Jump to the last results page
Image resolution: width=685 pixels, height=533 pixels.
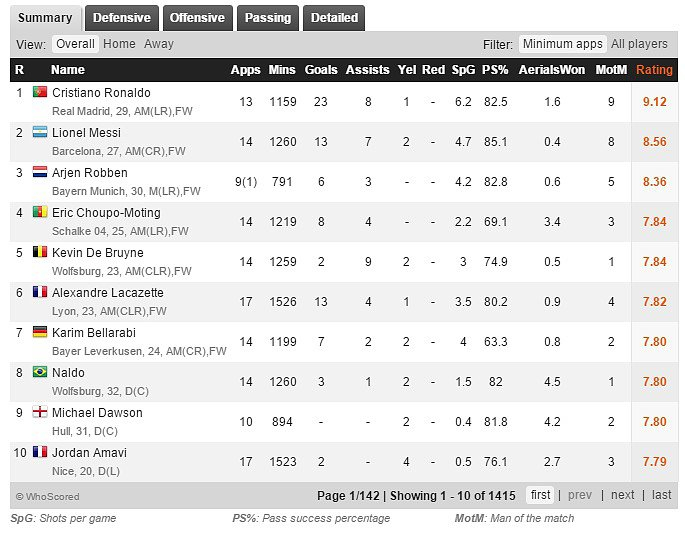click(x=661, y=495)
